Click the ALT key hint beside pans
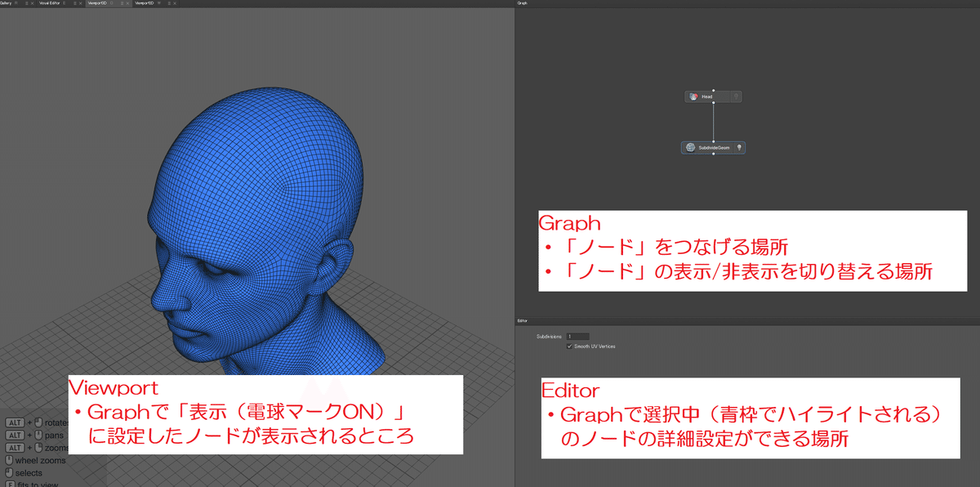The height and width of the screenshot is (487, 980). [15, 436]
